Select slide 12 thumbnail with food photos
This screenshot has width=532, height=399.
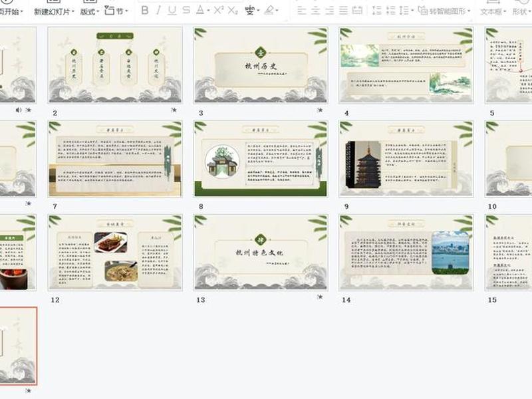click(114, 253)
